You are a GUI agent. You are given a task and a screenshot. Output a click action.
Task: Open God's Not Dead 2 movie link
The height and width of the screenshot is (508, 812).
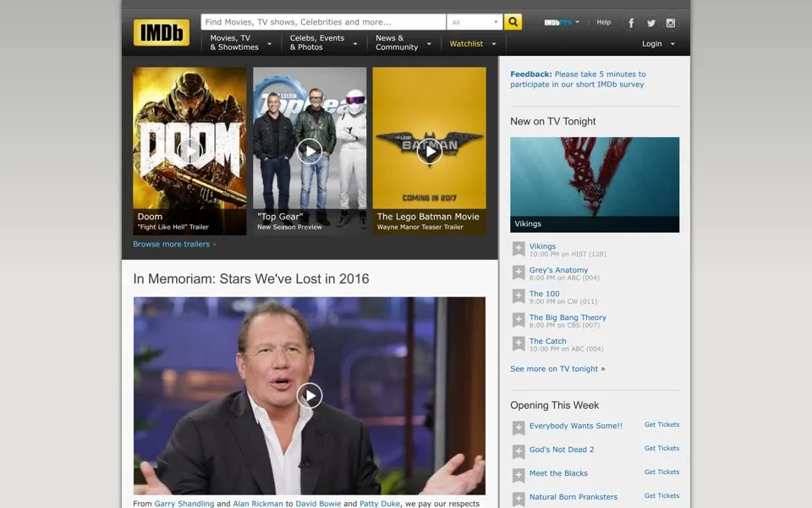(562, 450)
